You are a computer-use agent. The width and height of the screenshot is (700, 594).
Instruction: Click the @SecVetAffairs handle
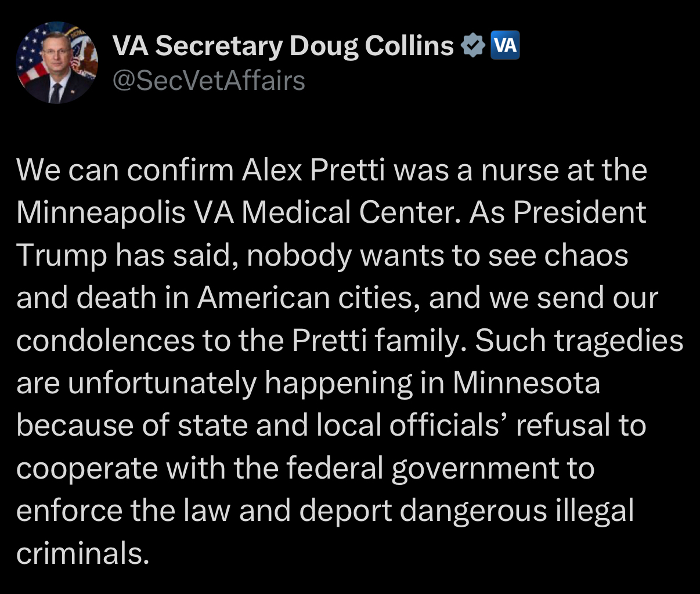(208, 81)
